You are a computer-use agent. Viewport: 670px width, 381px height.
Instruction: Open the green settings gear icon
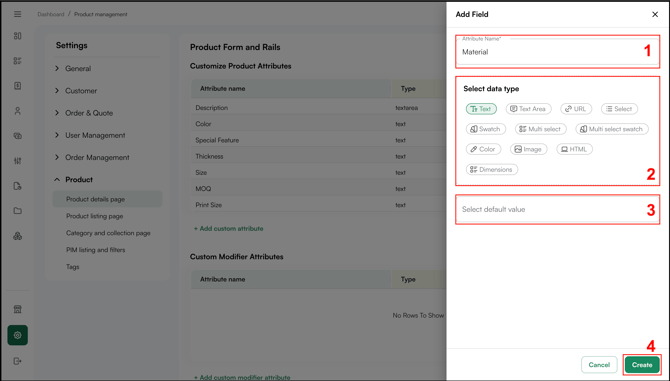pyautogui.click(x=18, y=335)
